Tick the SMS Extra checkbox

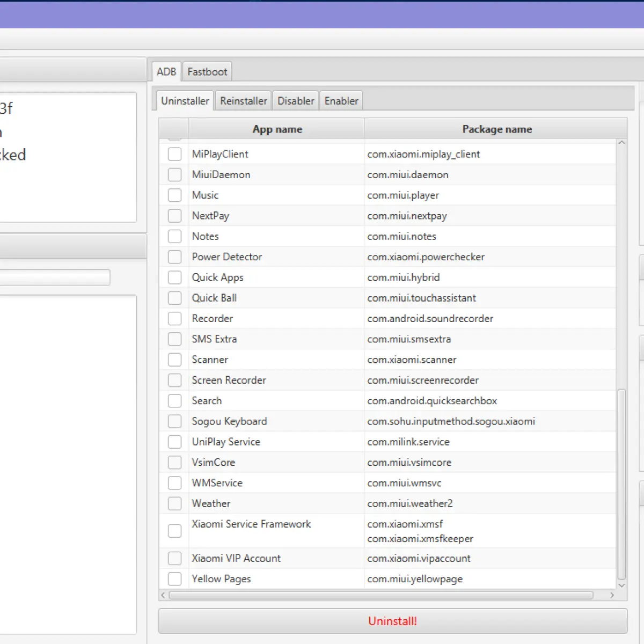pyautogui.click(x=174, y=339)
